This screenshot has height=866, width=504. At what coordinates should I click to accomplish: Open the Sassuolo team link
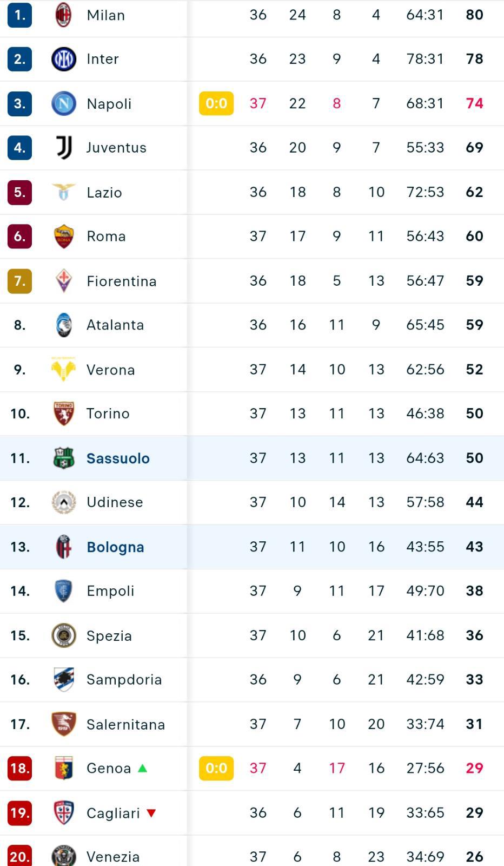click(x=118, y=458)
